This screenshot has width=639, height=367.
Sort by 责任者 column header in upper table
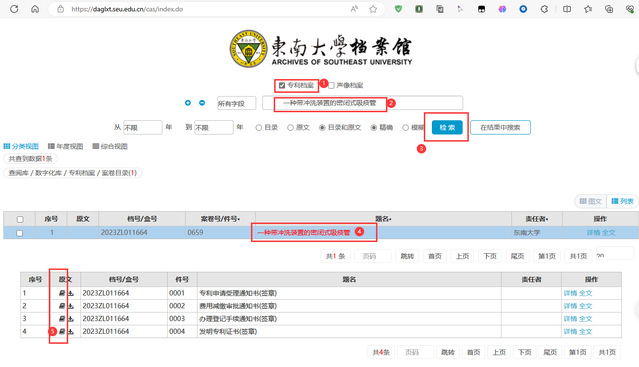point(537,219)
